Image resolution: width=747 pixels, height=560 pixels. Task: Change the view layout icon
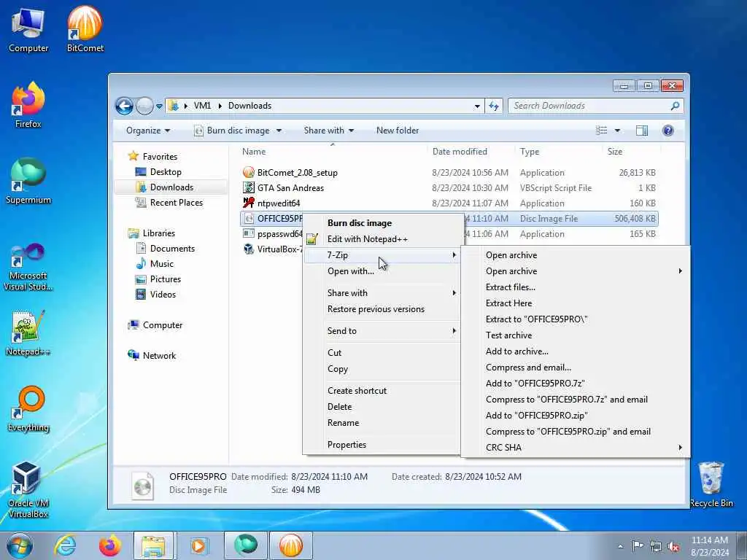[602, 131]
